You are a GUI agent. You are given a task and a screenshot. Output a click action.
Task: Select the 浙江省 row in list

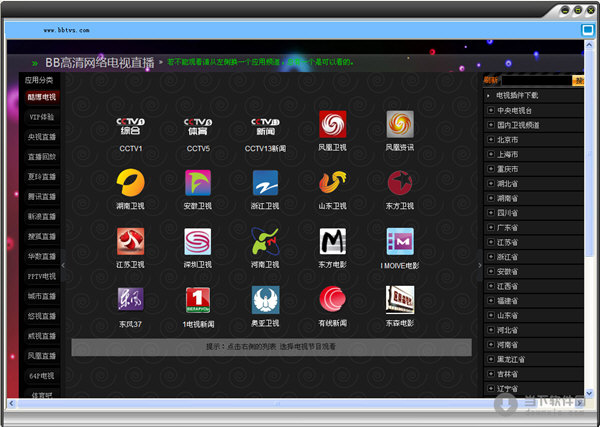pos(533,257)
